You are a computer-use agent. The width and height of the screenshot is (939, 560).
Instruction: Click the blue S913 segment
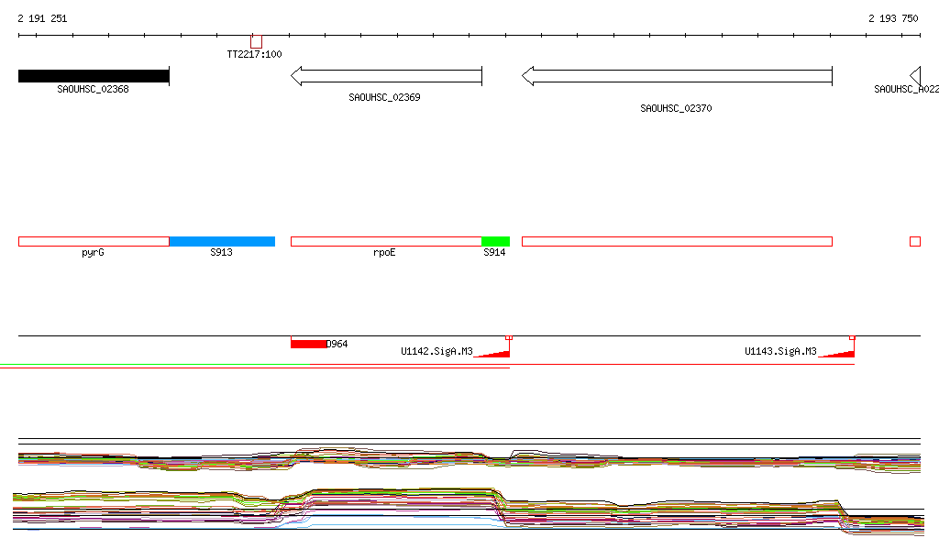[222, 241]
